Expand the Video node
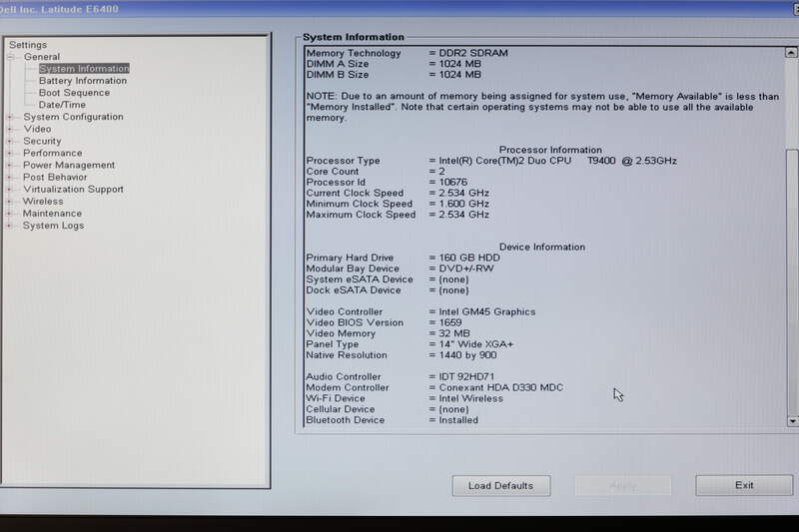Image resolution: width=799 pixels, height=532 pixels. tap(10, 129)
